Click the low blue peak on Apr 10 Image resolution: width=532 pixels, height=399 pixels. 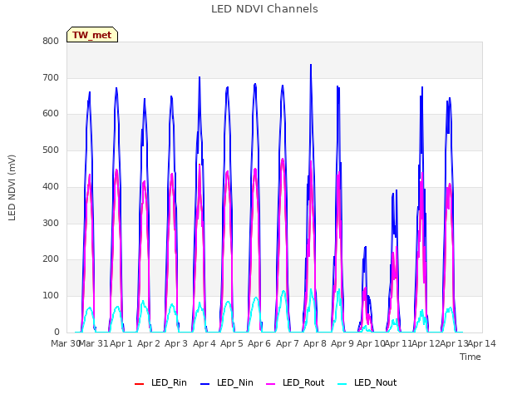(366, 248)
